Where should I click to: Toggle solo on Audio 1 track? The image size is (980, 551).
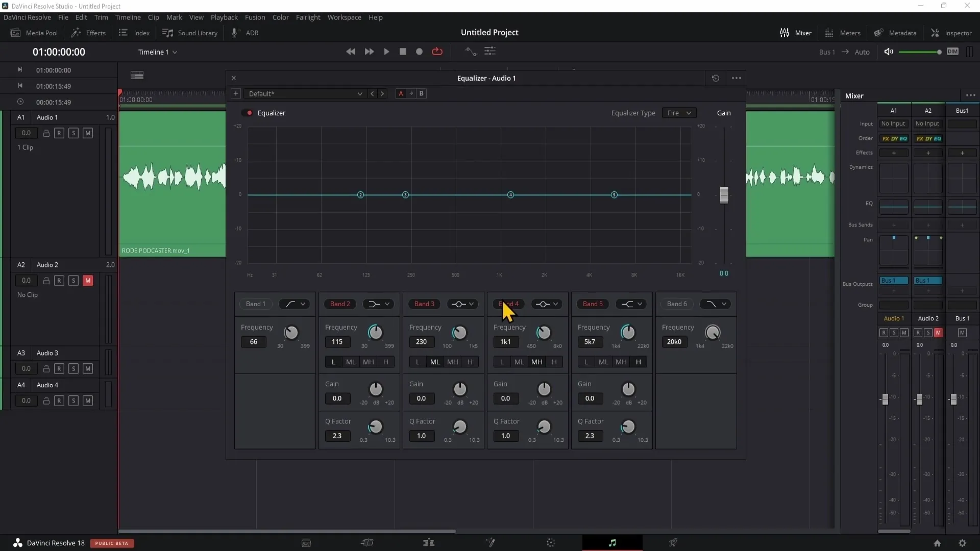[73, 133]
